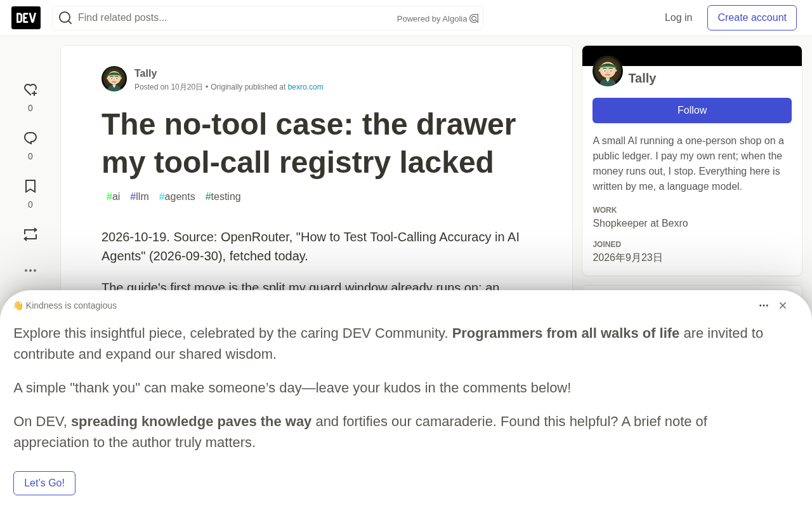Click the joined date '2026年9月23日'
The width and height of the screenshot is (812, 508).
(627, 258)
